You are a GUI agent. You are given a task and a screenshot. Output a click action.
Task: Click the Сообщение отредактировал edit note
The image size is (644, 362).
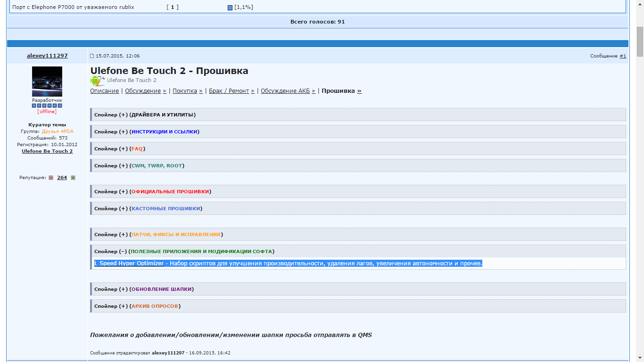tap(160, 353)
